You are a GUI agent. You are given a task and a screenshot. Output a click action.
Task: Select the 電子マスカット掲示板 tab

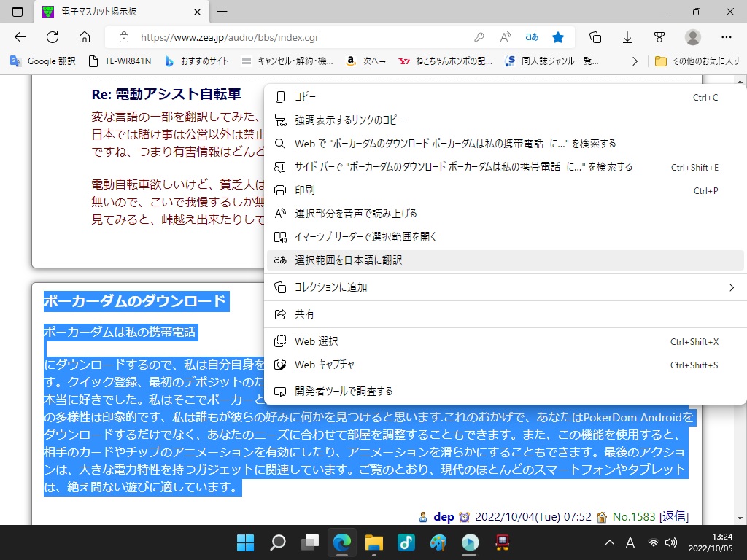[122, 12]
